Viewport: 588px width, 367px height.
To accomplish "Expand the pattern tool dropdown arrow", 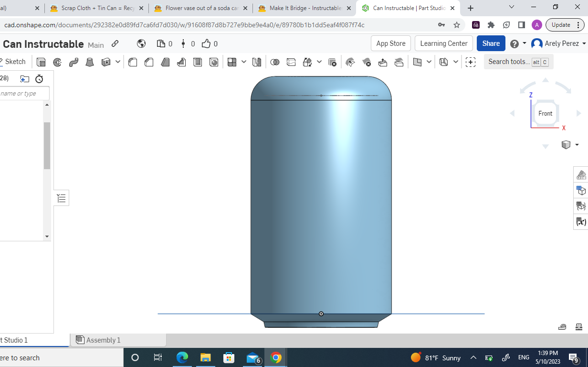I will (x=244, y=62).
